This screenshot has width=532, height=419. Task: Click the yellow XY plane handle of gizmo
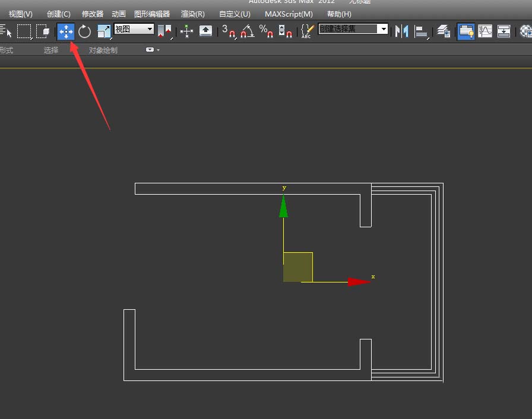tap(298, 267)
